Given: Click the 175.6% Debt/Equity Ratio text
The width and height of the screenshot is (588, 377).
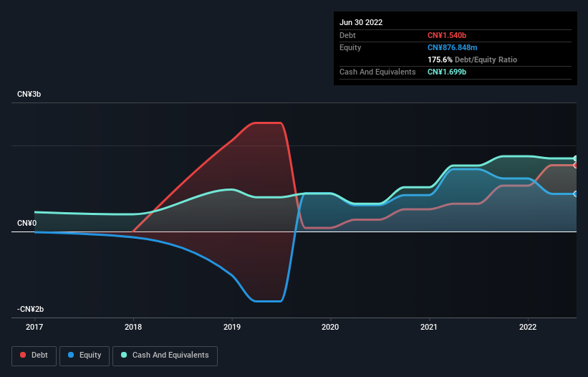Looking at the screenshot, I should point(472,59).
